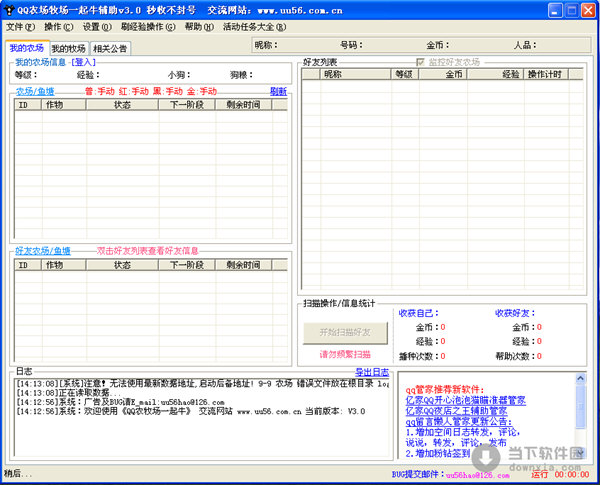
Task: Open the 文件(F) menu
Action: tap(20, 27)
